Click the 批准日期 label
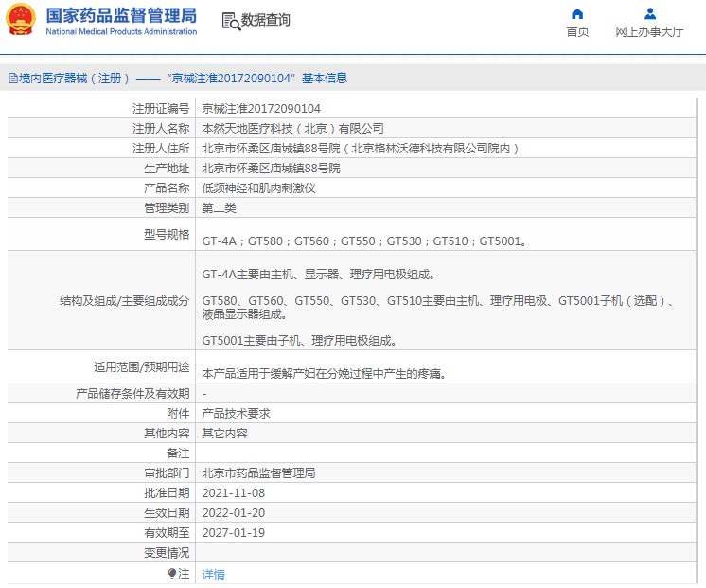Image resolution: width=706 pixels, height=588 pixels. 167,493
